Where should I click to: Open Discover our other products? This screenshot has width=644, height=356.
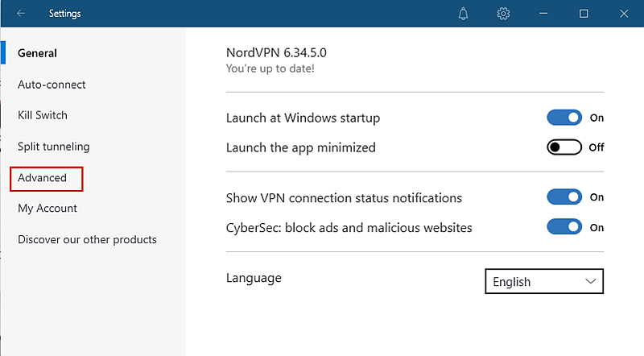click(x=87, y=240)
